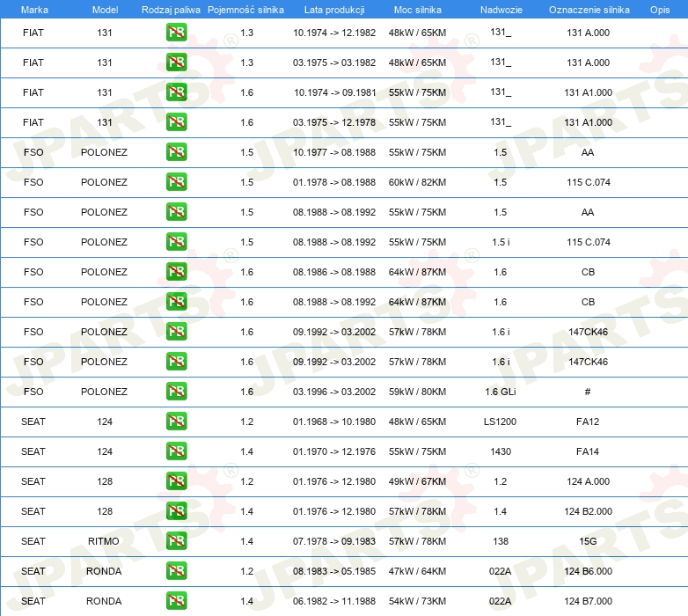
Task: Click the Pojemność silnika column header
Action: pos(245,10)
